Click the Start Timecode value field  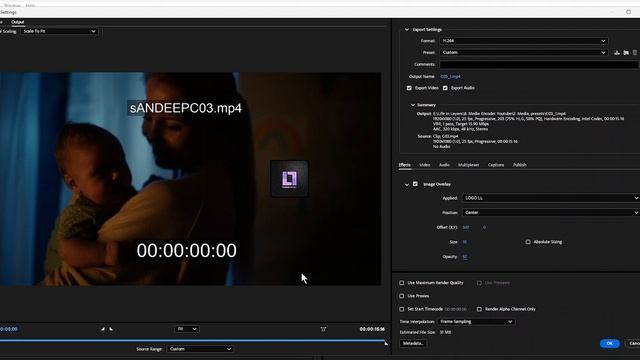[x=456, y=309]
